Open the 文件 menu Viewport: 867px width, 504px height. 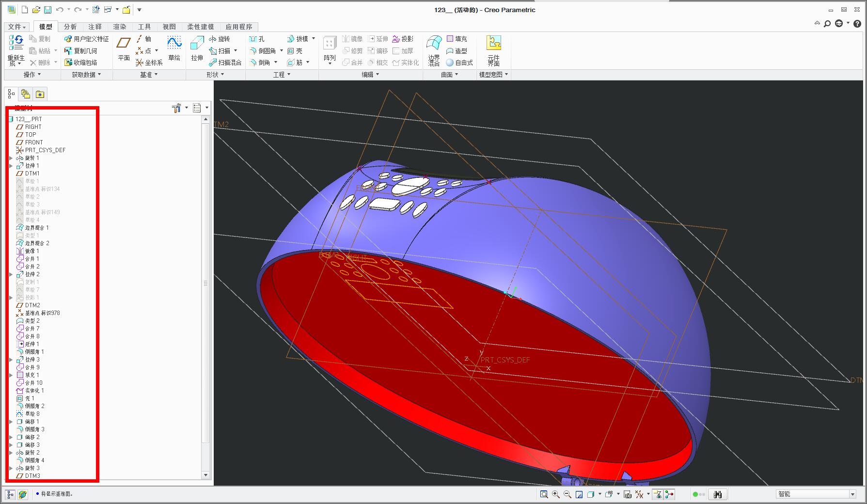(17, 27)
